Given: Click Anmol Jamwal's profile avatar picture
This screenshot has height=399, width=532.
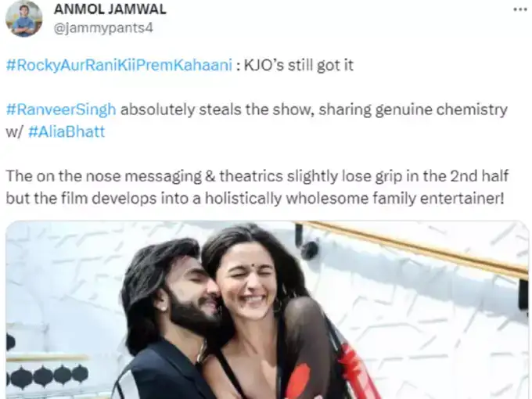Looking at the screenshot, I should (x=23, y=18).
